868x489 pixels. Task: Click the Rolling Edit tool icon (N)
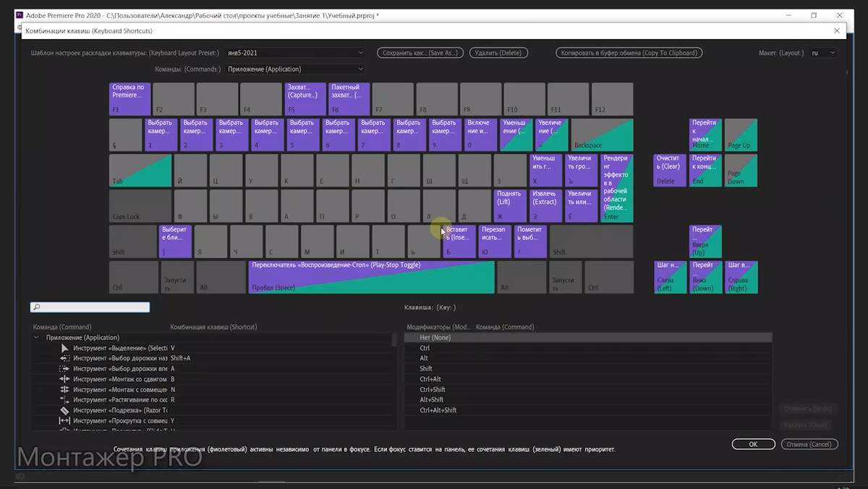(x=64, y=389)
